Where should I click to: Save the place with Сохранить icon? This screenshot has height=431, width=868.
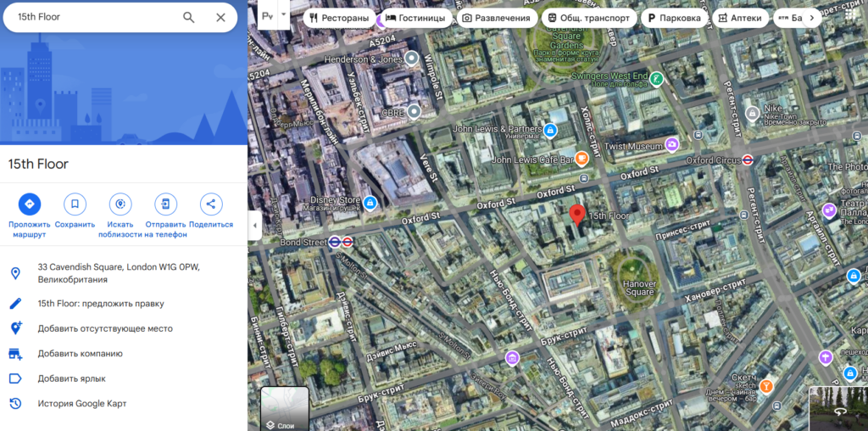(75, 204)
